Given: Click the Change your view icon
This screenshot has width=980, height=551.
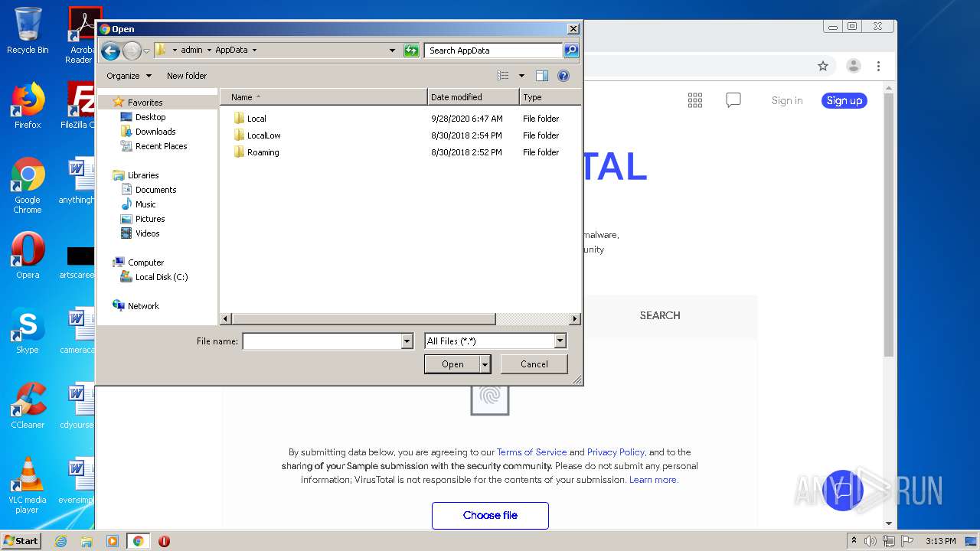Looking at the screenshot, I should pyautogui.click(x=503, y=76).
